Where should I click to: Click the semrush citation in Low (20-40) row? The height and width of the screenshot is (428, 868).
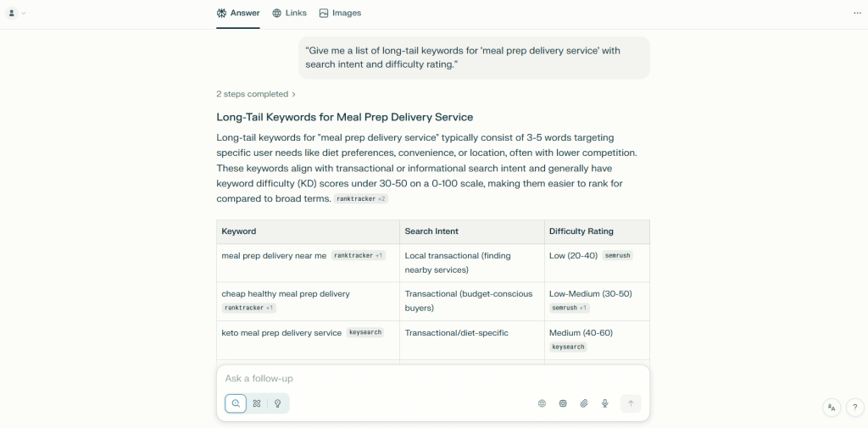[x=618, y=255]
